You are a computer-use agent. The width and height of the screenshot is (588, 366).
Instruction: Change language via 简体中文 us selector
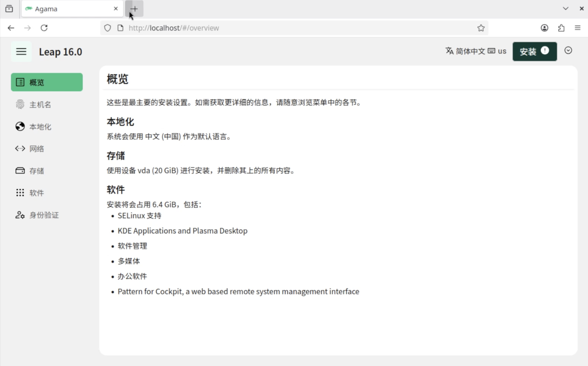476,51
